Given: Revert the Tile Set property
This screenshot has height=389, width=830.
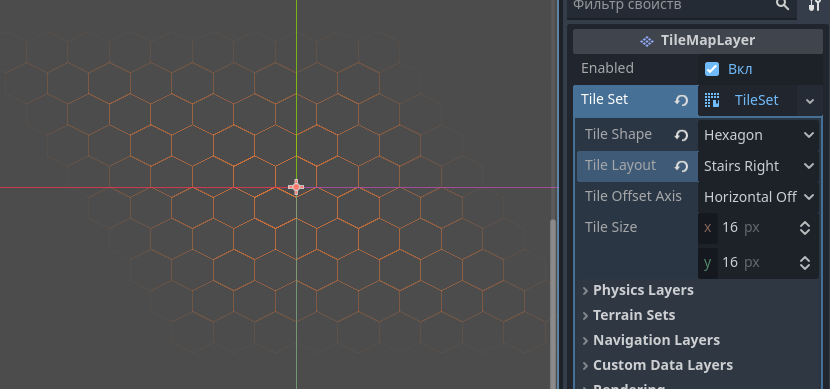Looking at the screenshot, I should pos(681,100).
